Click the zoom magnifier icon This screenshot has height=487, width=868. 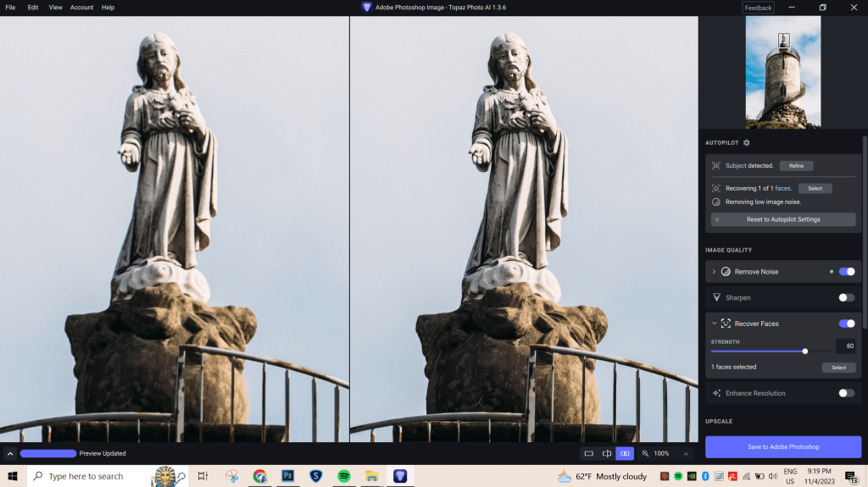click(x=645, y=454)
